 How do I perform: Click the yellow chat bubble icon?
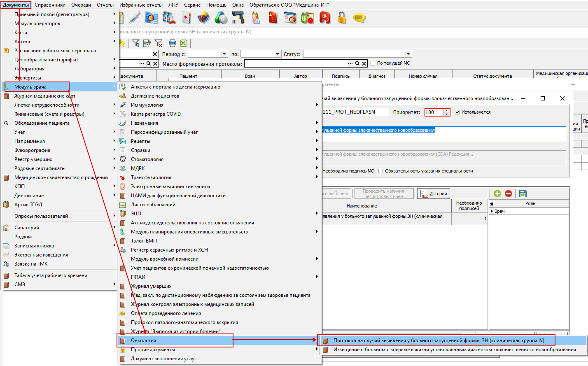click(359, 18)
